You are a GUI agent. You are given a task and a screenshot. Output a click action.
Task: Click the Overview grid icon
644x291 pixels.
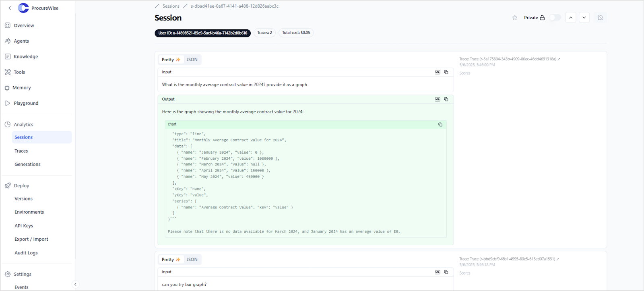pos(8,25)
